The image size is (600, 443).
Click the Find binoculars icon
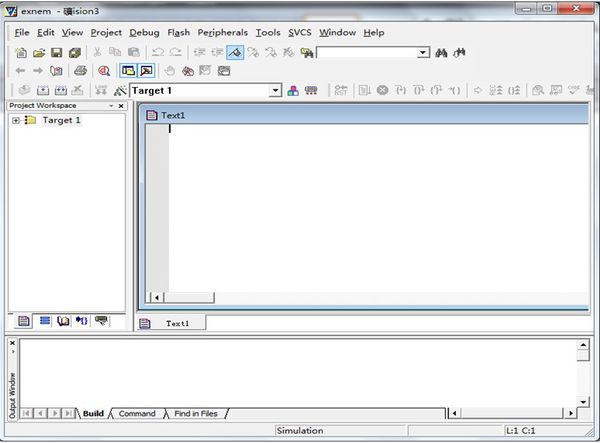point(441,53)
